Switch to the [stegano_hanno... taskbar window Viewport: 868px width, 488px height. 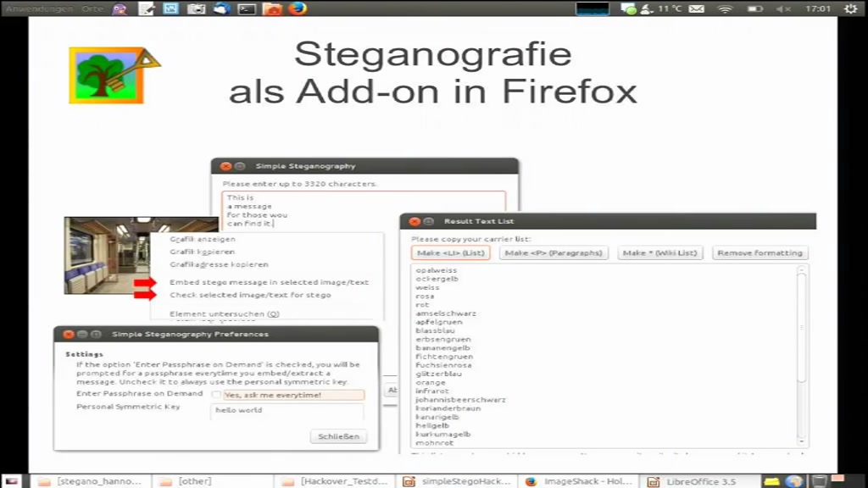[90, 481]
